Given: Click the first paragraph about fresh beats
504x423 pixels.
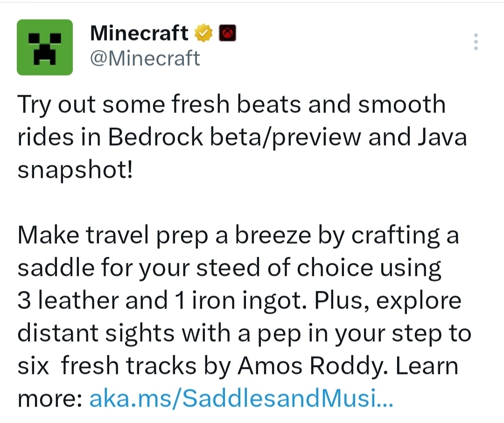Looking at the screenshot, I should [x=242, y=137].
